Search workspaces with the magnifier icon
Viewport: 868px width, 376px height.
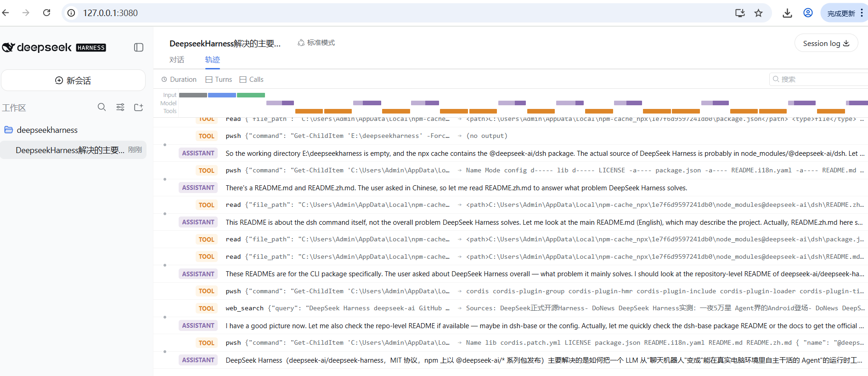coord(102,107)
